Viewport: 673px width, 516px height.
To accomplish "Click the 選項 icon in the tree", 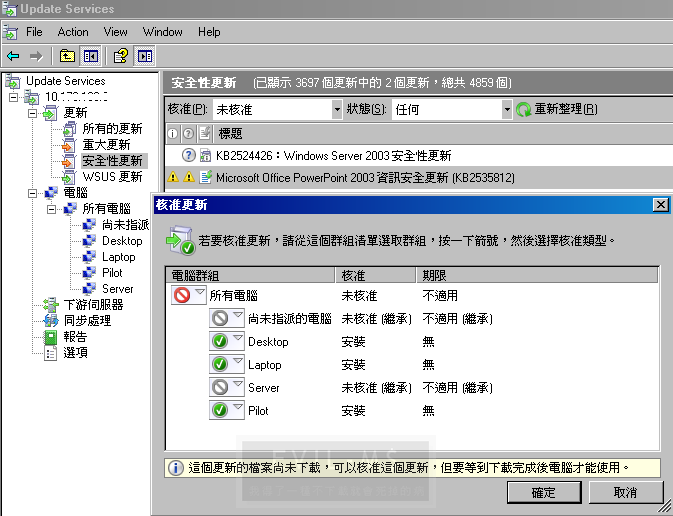I will click(51, 353).
